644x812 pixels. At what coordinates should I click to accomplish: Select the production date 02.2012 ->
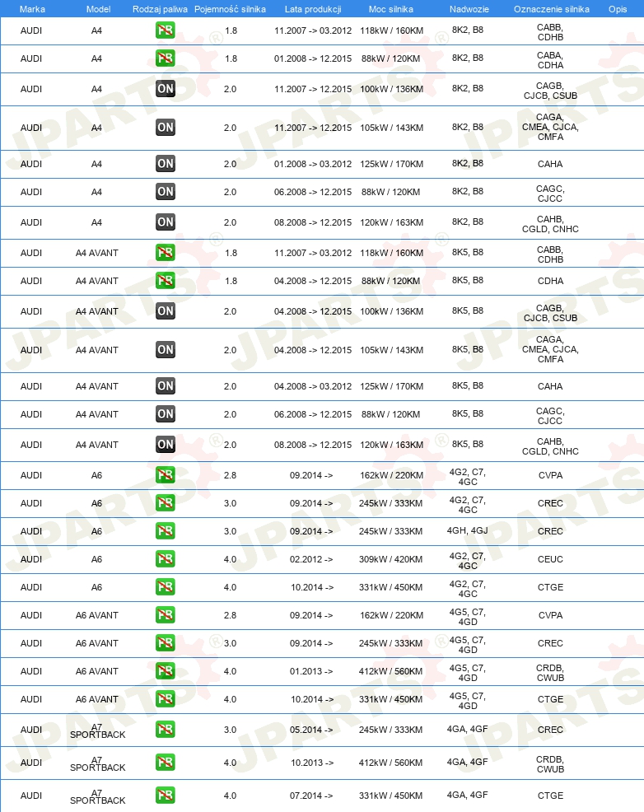pos(311,559)
